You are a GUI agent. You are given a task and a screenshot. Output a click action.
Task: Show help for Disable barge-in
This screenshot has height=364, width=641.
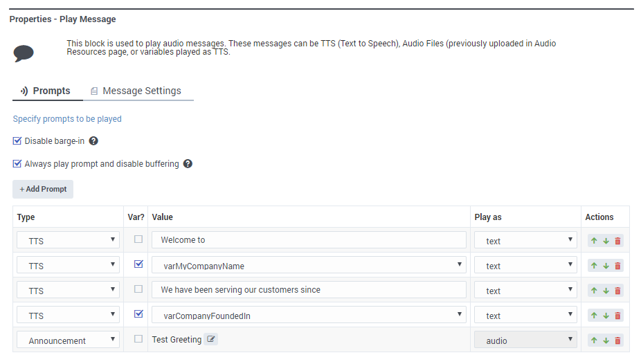93,141
